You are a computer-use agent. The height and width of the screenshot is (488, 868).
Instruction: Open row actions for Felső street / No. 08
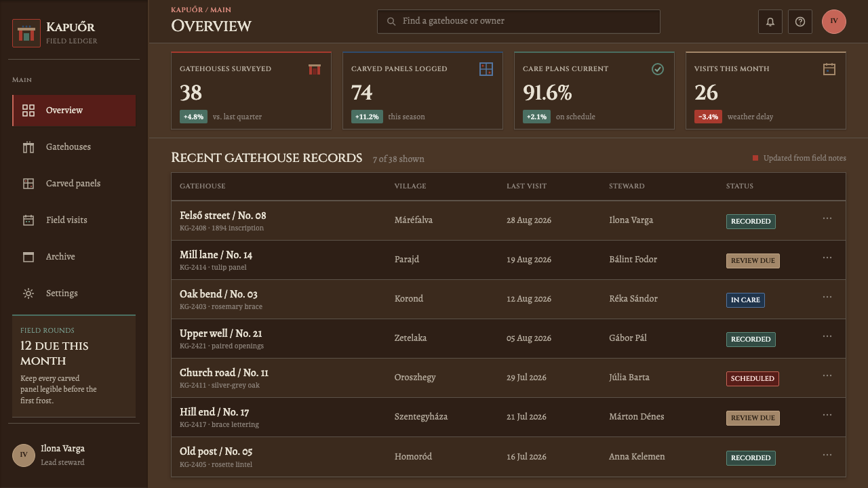[x=827, y=219]
